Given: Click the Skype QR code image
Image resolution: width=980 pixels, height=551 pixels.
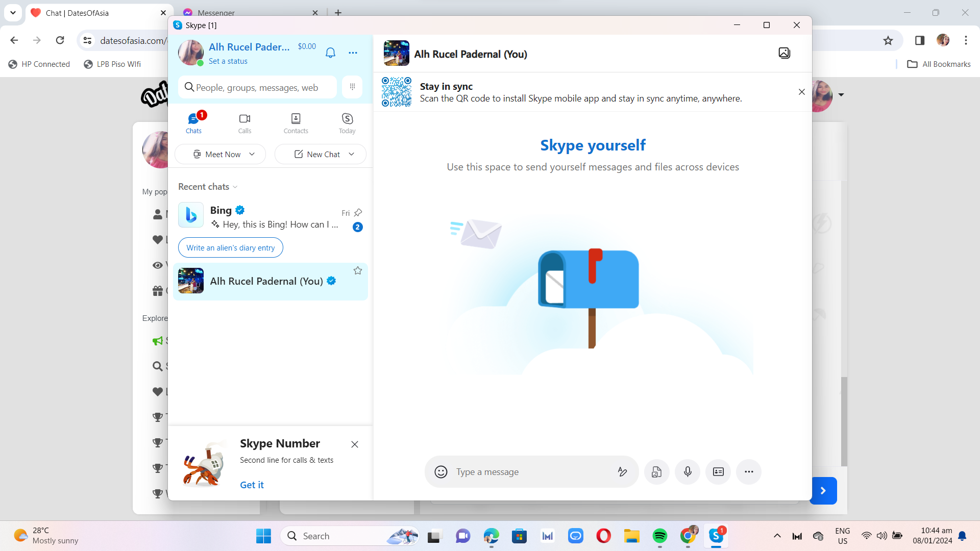Looking at the screenshot, I should [397, 92].
